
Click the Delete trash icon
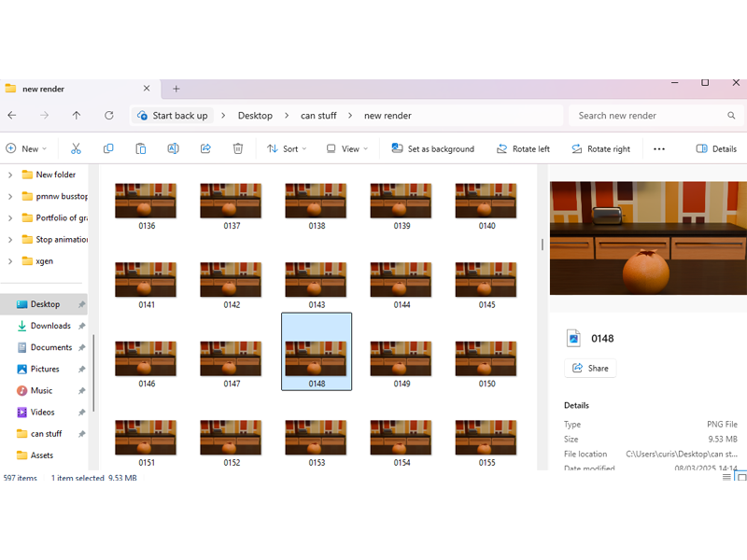coord(238,148)
